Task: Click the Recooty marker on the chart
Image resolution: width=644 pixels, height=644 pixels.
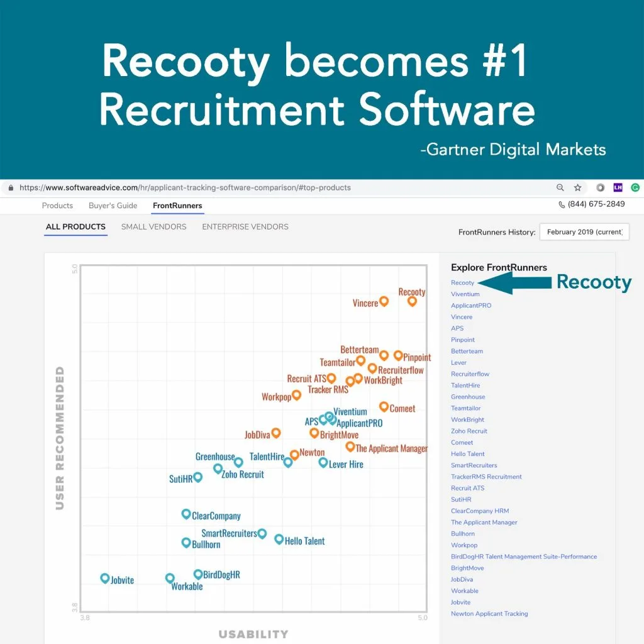Action: [x=412, y=301]
